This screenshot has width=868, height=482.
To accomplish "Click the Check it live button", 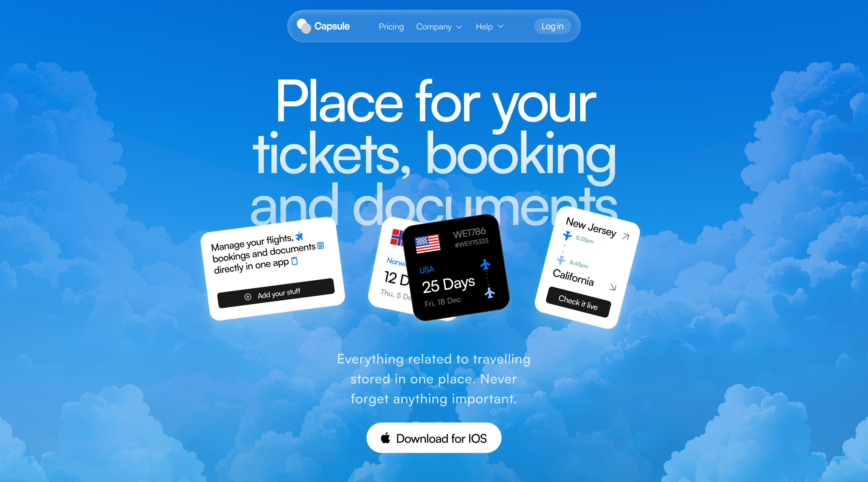I will coord(578,302).
